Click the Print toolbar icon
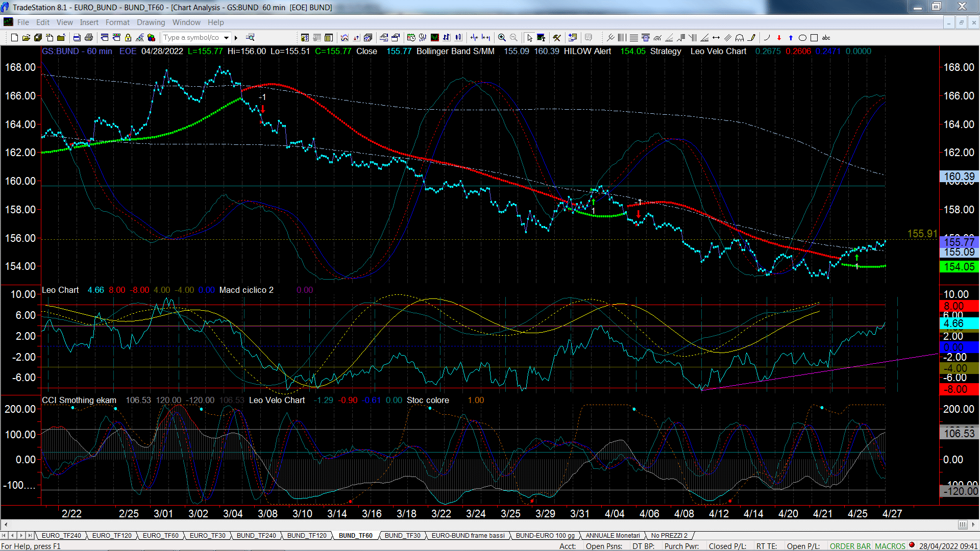 (x=89, y=37)
